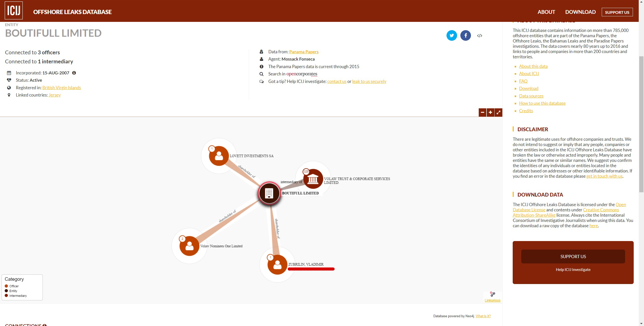Open the Data sources link
The height and width of the screenshot is (326, 644).
(531, 96)
